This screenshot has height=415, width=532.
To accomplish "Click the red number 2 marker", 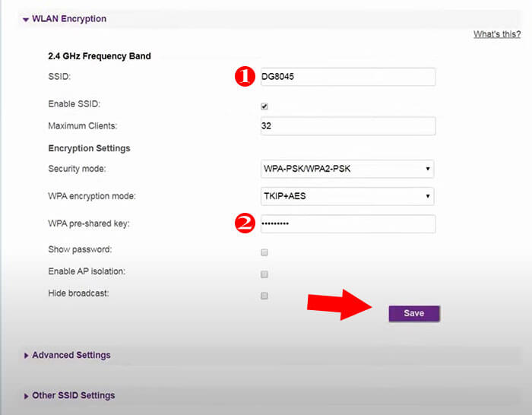I will pos(243,223).
